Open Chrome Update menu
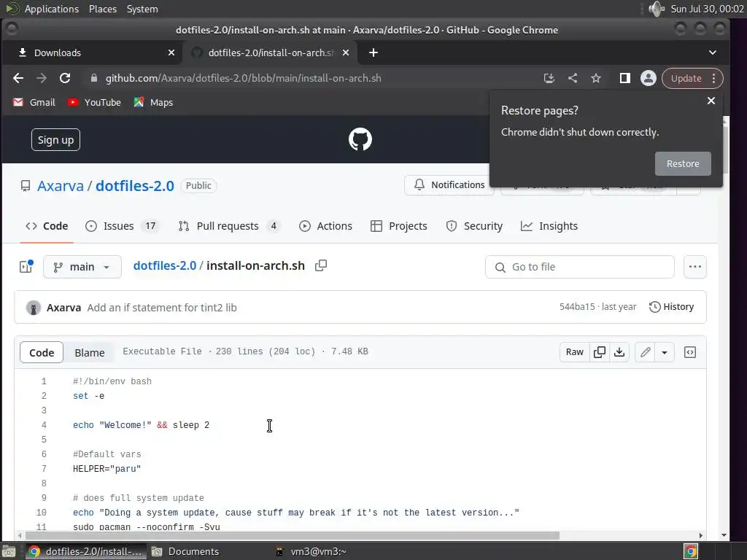This screenshot has height=560, width=747. [693, 78]
